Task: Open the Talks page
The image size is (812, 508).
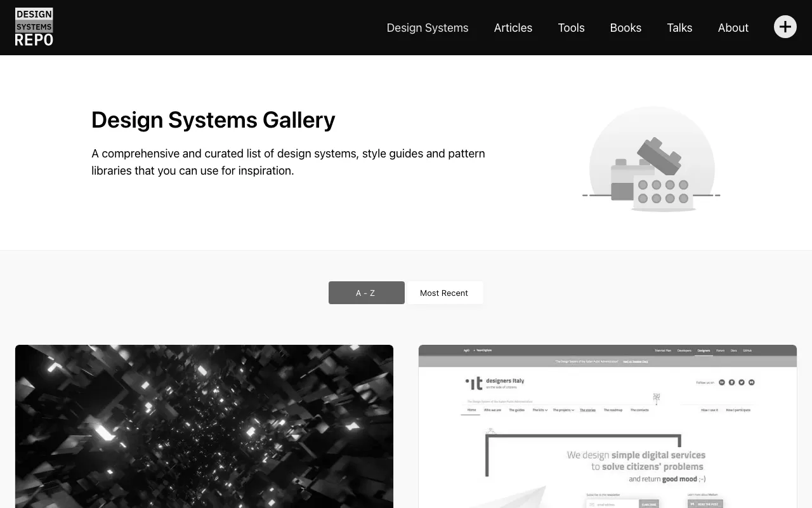Action: click(679, 28)
